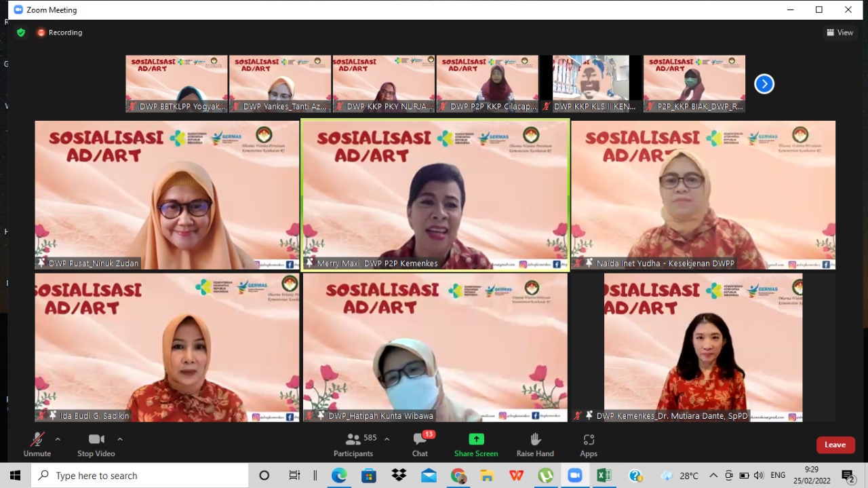Screen dimensions: 868x488
Task: Click the Recording indicator
Action: click(60, 33)
